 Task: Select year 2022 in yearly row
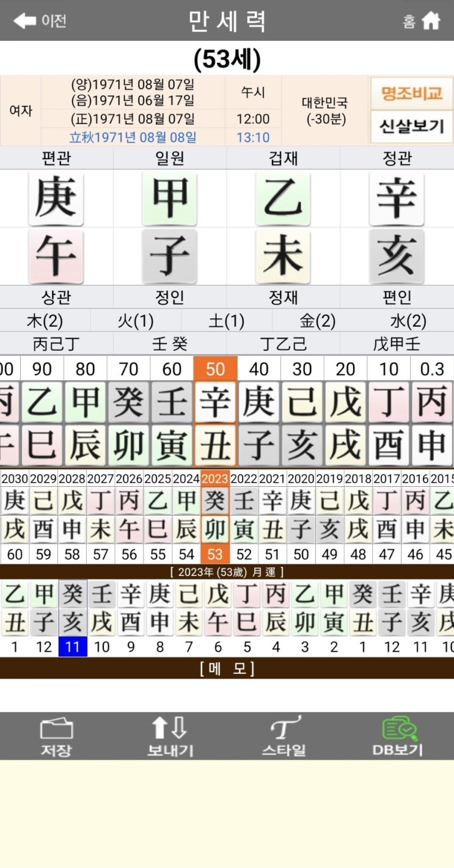244,517
